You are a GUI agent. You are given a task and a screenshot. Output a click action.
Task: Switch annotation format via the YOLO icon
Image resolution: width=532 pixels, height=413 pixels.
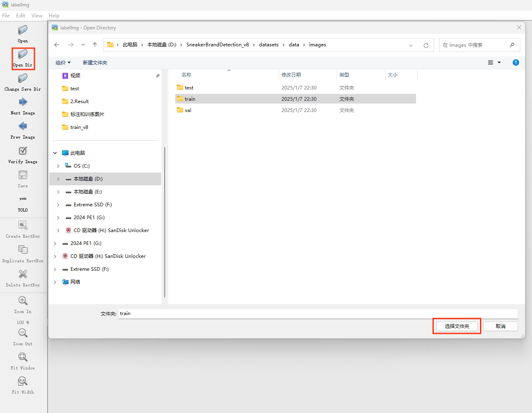tap(23, 199)
